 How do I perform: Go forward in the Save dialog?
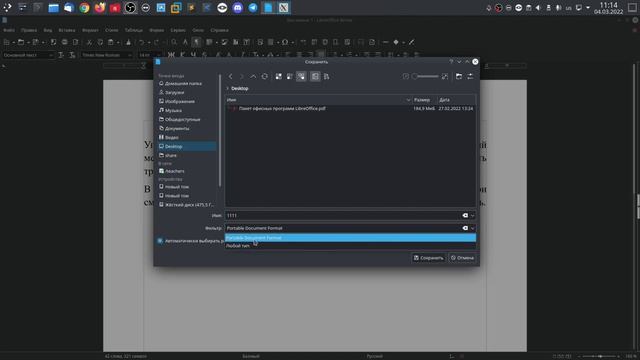(x=242, y=76)
